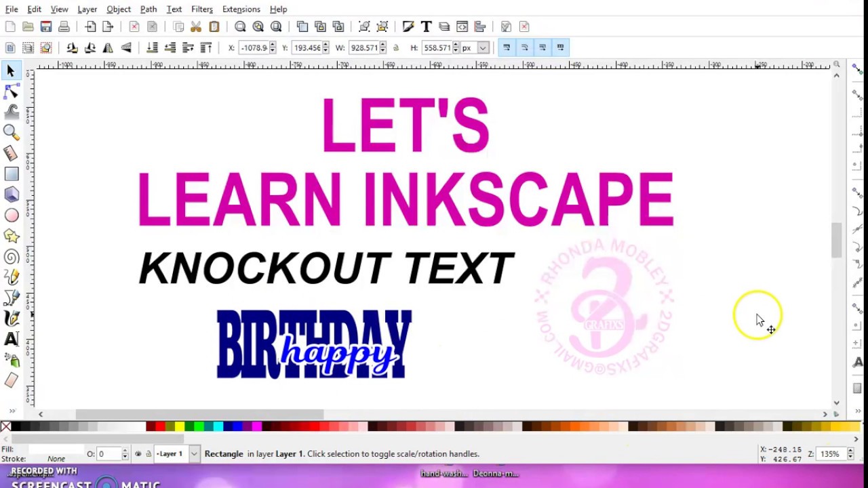Select the Star polygon tool
868x488 pixels.
pyautogui.click(x=11, y=236)
